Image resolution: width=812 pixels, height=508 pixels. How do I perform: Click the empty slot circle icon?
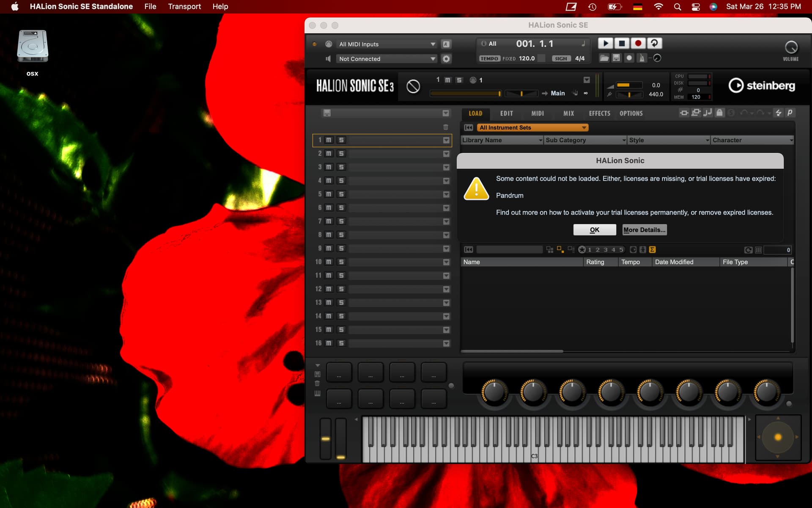click(x=413, y=86)
